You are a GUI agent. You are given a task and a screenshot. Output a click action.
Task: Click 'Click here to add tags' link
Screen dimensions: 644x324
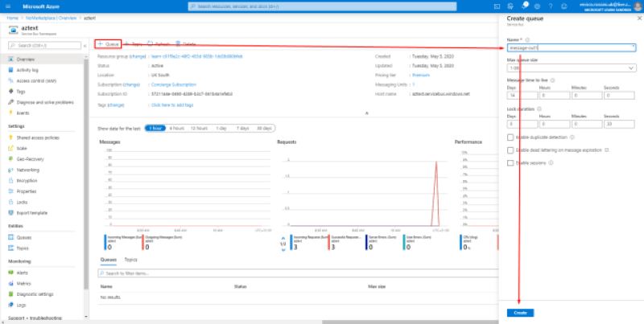pyautogui.click(x=172, y=105)
